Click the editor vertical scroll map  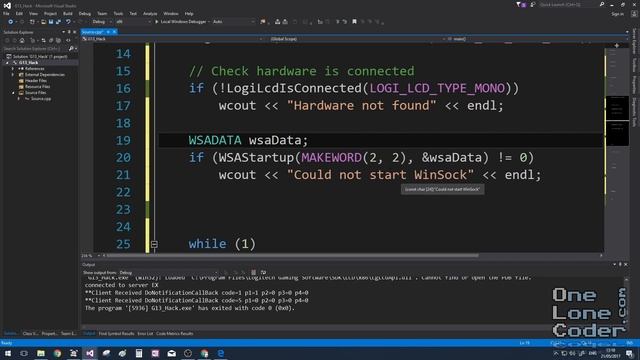click(x=617, y=149)
